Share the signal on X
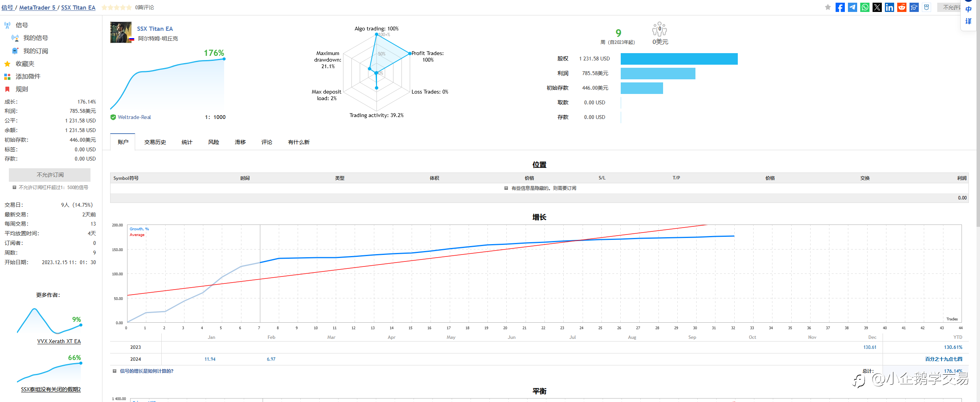This screenshot has width=980, height=402. pyautogui.click(x=877, y=7)
